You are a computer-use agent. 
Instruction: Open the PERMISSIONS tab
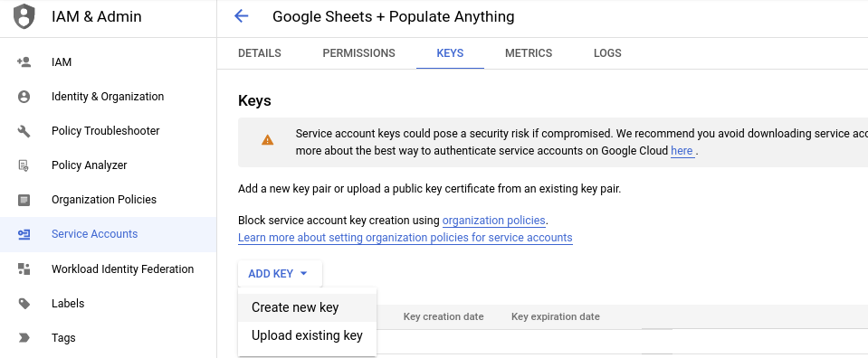click(358, 53)
